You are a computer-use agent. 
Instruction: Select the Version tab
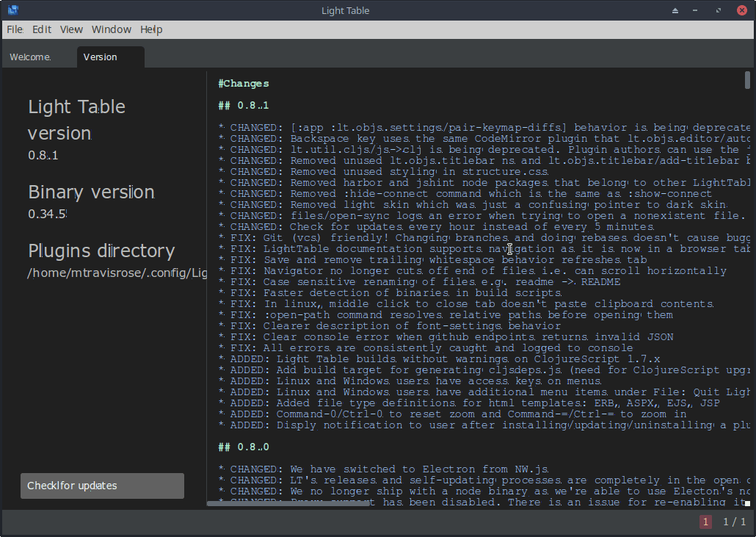[x=110, y=57]
